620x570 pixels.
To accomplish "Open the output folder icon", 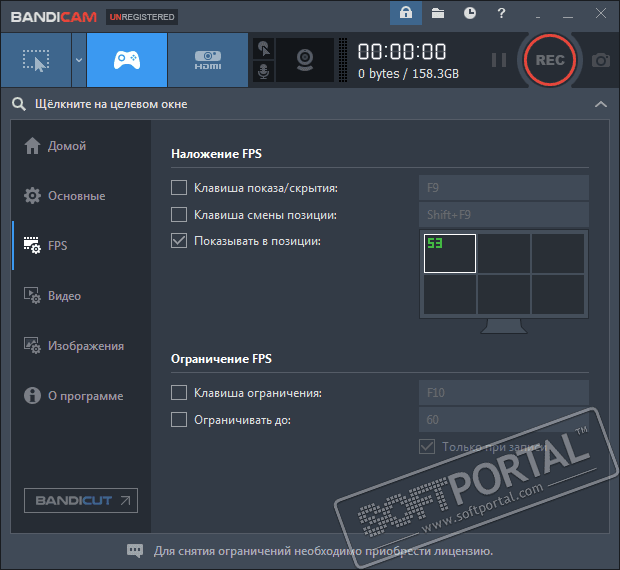I will pos(438,13).
